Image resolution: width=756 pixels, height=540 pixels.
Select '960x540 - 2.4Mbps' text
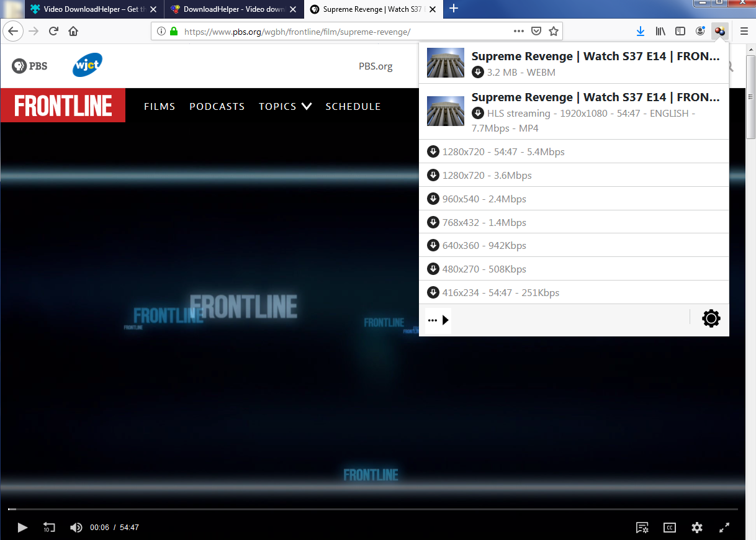484,199
